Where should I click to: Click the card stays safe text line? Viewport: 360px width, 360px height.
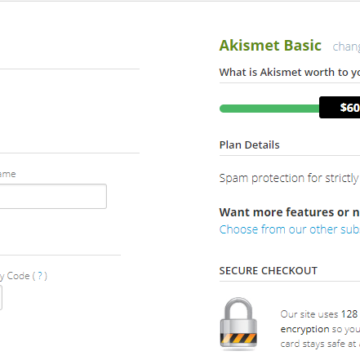(x=320, y=344)
